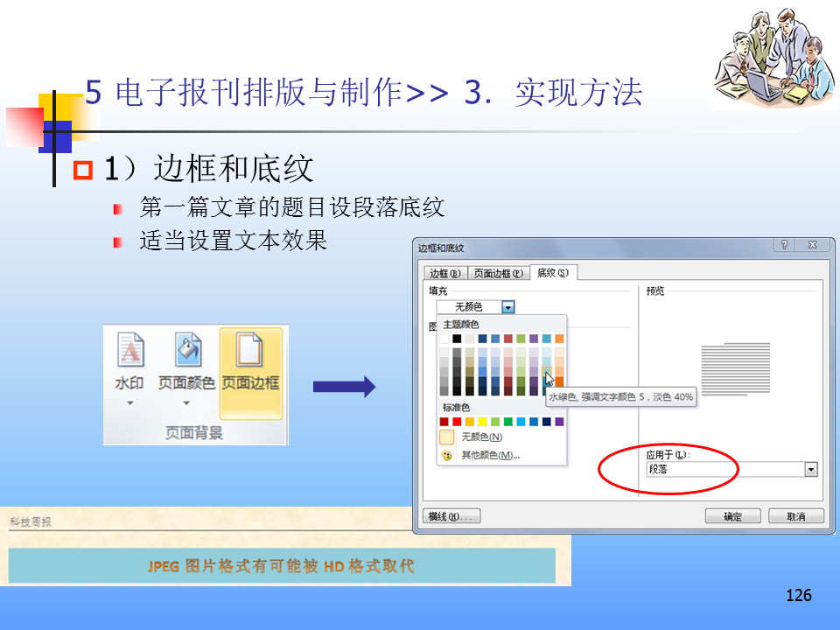Click the 水印 (Watermark) icon
The width and height of the screenshot is (840, 630).
(130, 350)
